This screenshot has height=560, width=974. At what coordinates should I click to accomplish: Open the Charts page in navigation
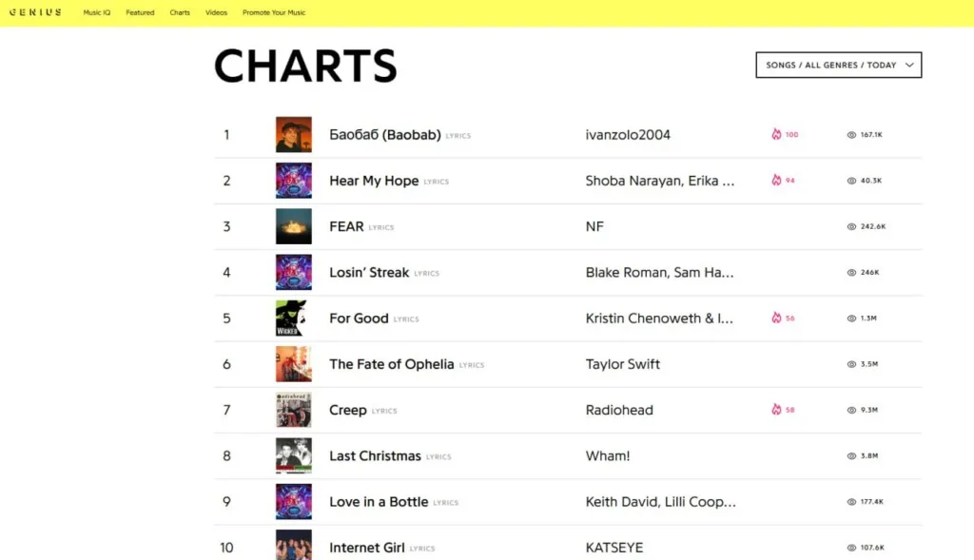coord(180,13)
